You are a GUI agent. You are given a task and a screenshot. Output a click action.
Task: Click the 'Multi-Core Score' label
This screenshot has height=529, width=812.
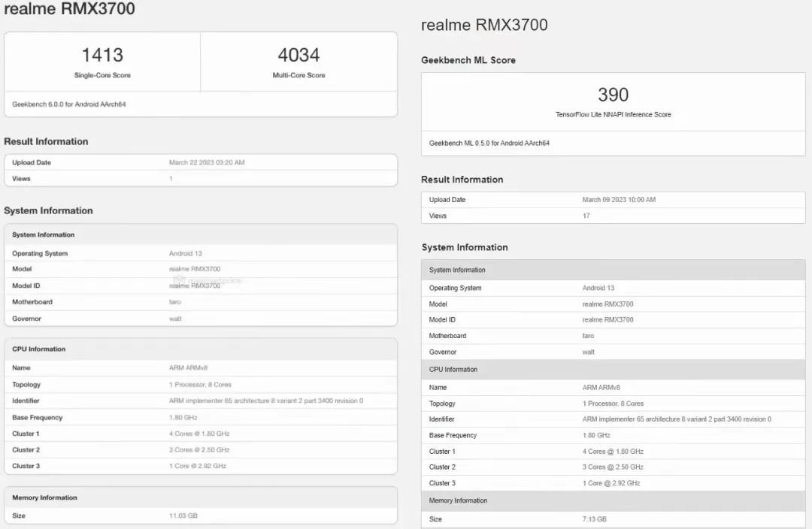(298, 75)
